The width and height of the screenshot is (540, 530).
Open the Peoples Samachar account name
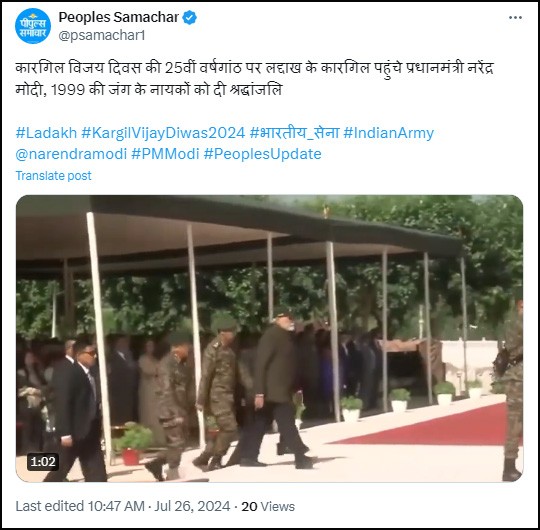[x=118, y=17]
